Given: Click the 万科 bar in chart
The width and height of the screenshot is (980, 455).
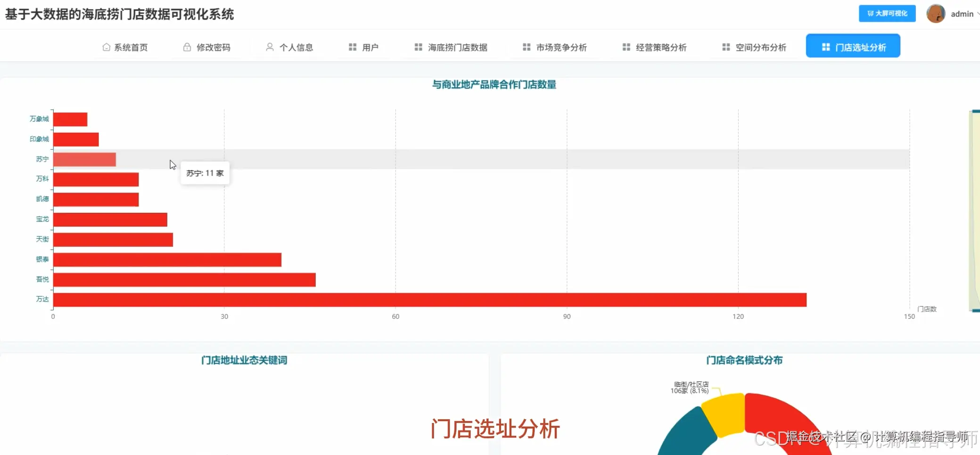Looking at the screenshot, I should [x=96, y=179].
